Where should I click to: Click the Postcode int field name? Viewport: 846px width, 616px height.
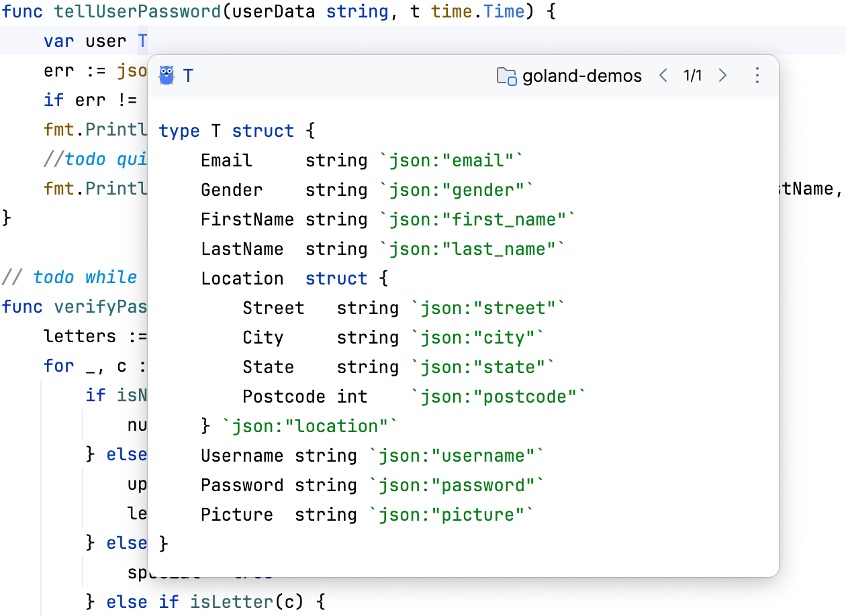pos(283,397)
